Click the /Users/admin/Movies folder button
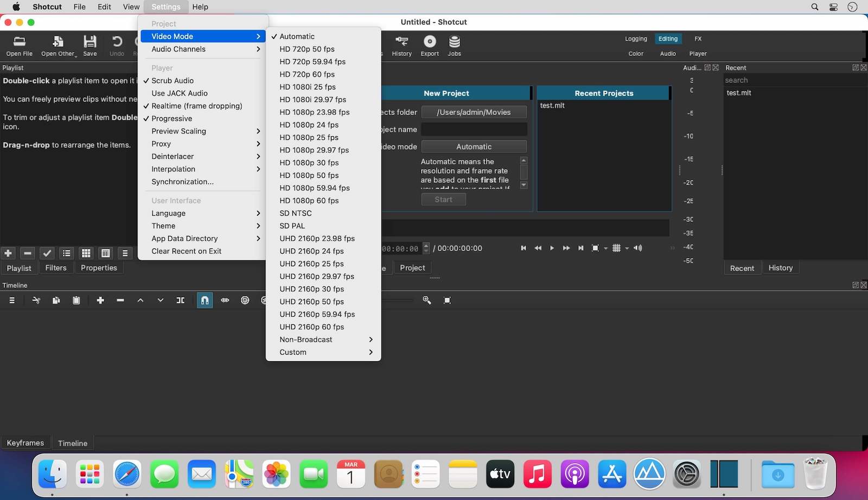The height and width of the screenshot is (500, 868). [x=474, y=112]
